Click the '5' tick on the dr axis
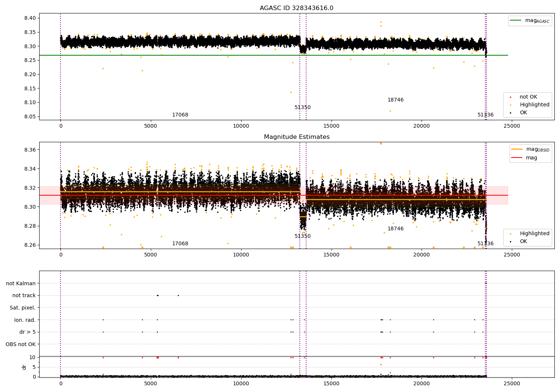The image size is (560, 392). (34, 367)
